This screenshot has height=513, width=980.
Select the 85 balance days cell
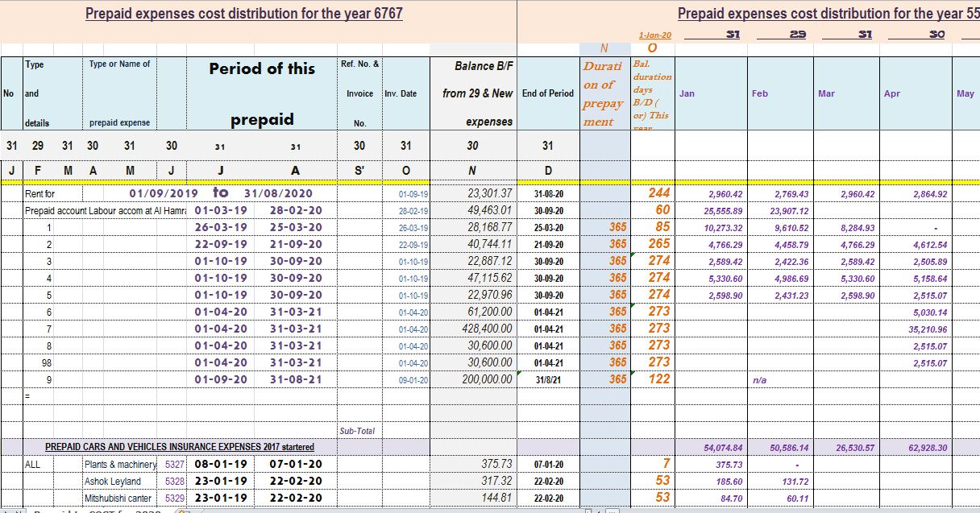click(662, 227)
